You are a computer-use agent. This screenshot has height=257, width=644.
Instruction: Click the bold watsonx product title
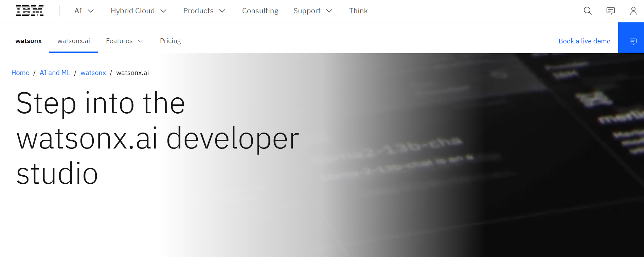pyautogui.click(x=29, y=41)
